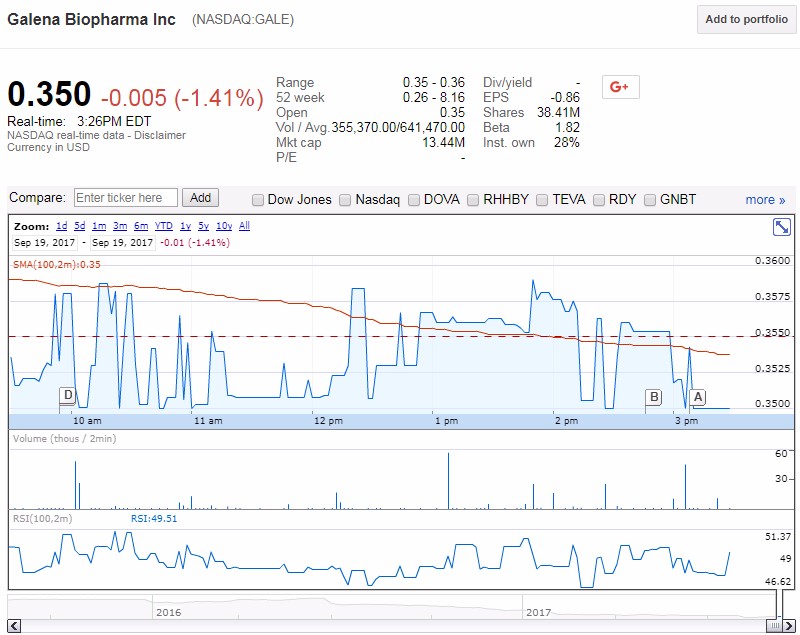The height and width of the screenshot is (635, 800).
Task: Toggle the GNBT comparison checkbox
Action: click(649, 200)
